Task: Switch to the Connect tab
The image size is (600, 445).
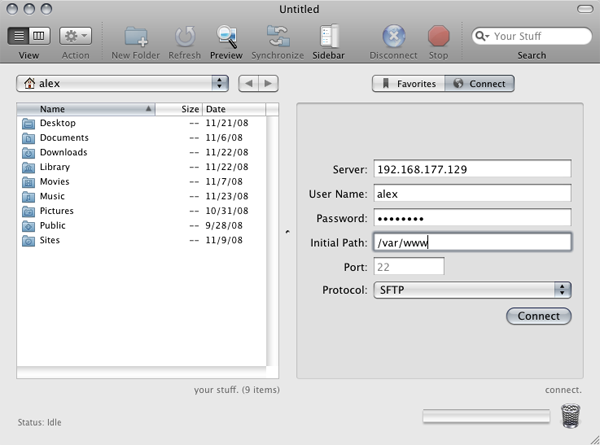Action: click(479, 83)
